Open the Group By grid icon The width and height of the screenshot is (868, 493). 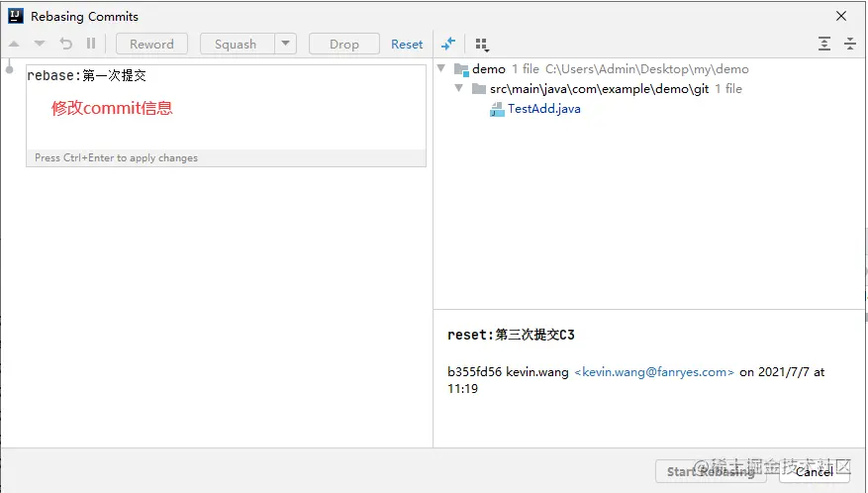click(482, 45)
